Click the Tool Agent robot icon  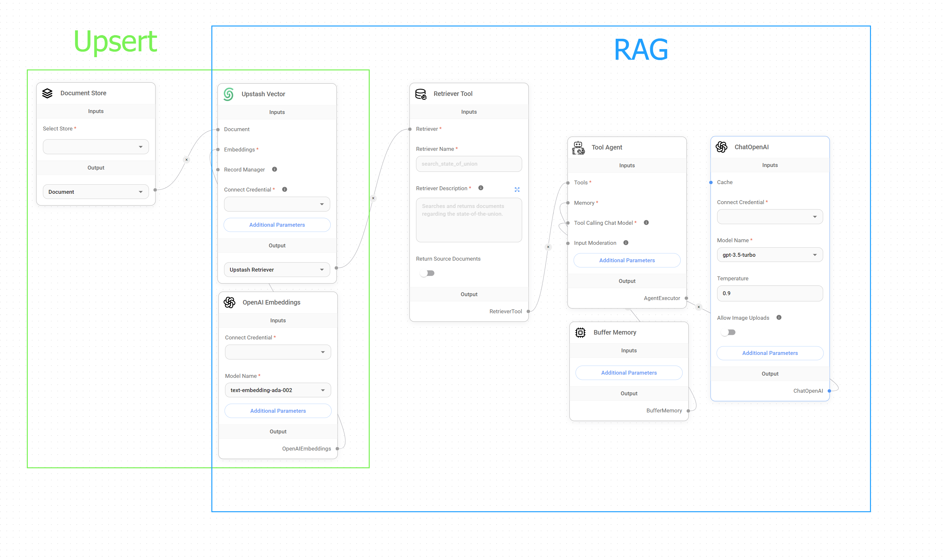point(578,147)
